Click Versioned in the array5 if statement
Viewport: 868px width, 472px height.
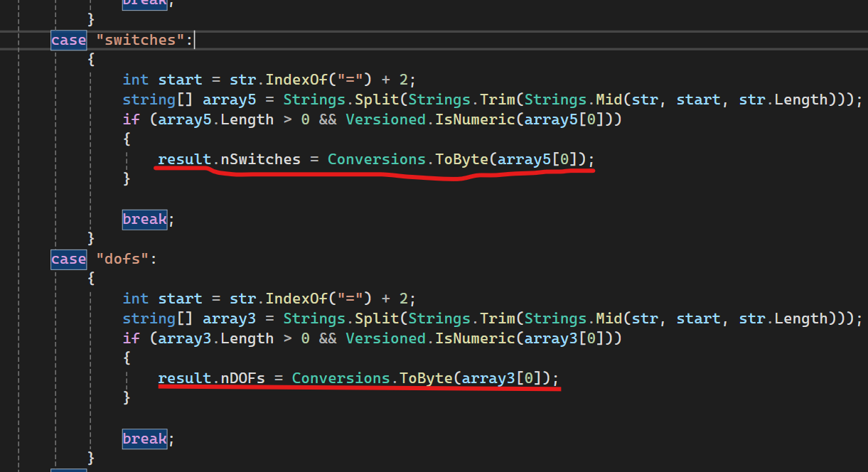(386, 119)
